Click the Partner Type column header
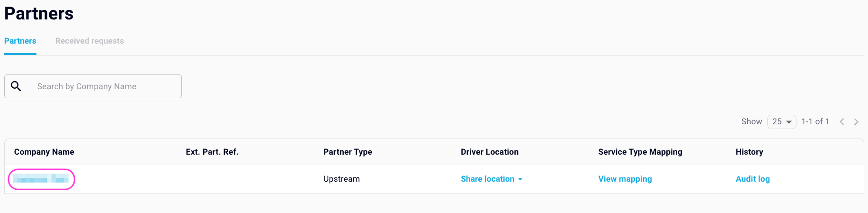The width and height of the screenshot is (868, 213). [x=348, y=152]
